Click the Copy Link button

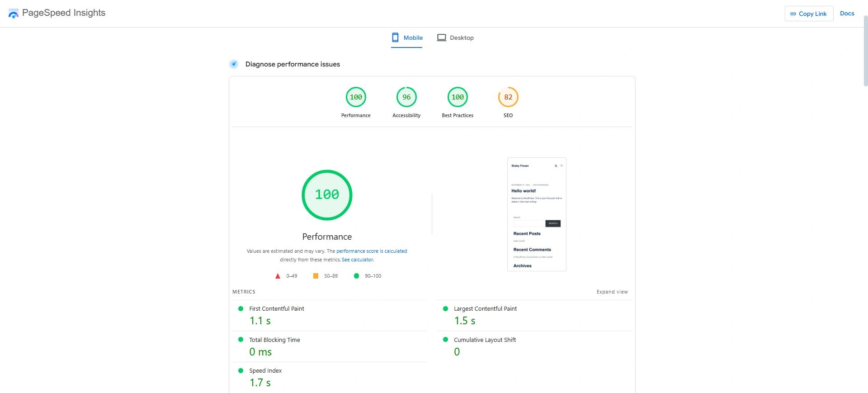[809, 14]
